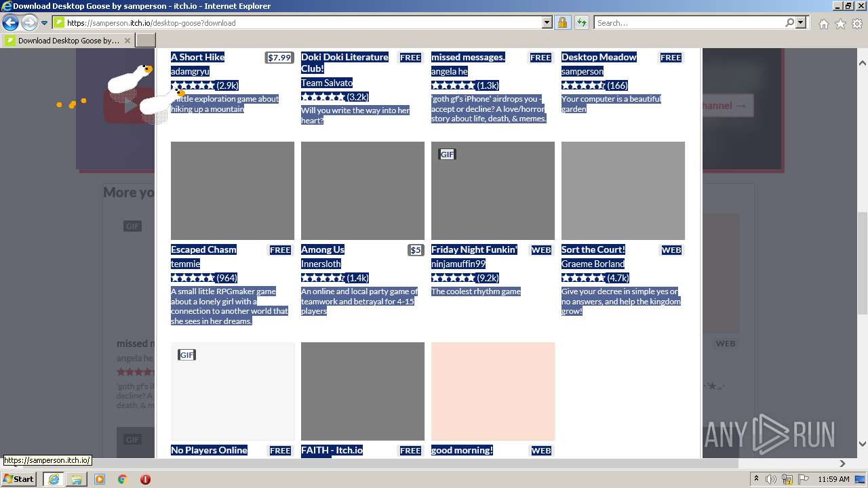
Task: Click the $7.99 price tag
Action: pyautogui.click(x=279, y=58)
